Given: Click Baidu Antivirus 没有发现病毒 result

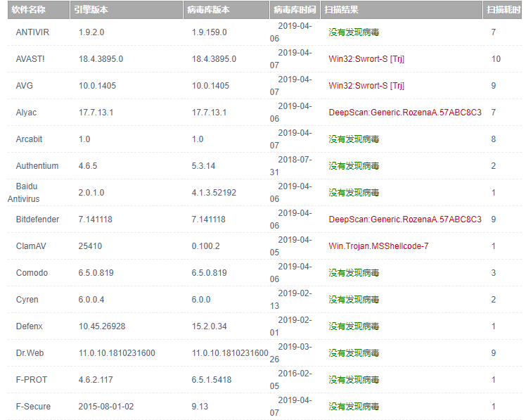Looking at the screenshot, I should (x=354, y=193).
